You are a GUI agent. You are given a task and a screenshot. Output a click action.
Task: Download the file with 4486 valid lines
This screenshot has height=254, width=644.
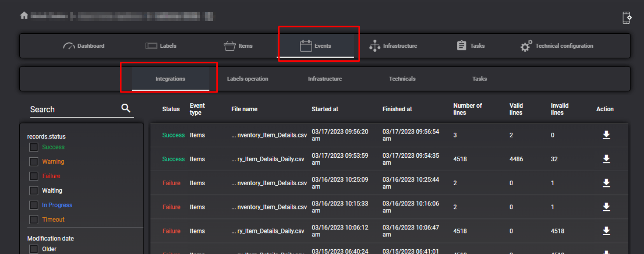click(606, 159)
